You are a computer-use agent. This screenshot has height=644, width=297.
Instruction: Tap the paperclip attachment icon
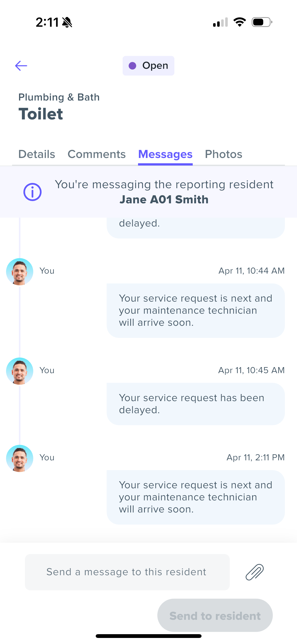(x=255, y=572)
